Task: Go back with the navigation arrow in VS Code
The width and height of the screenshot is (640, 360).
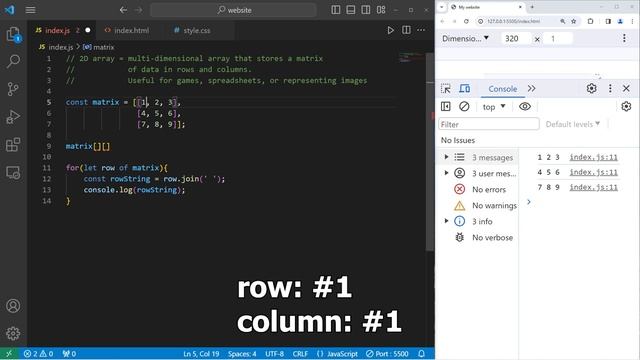Action: (123, 10)
